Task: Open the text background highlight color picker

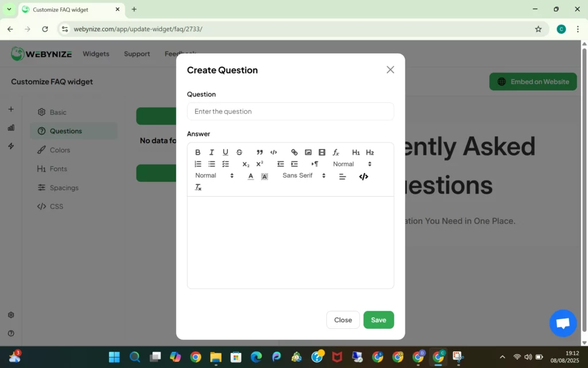Action: coord(264,176)
